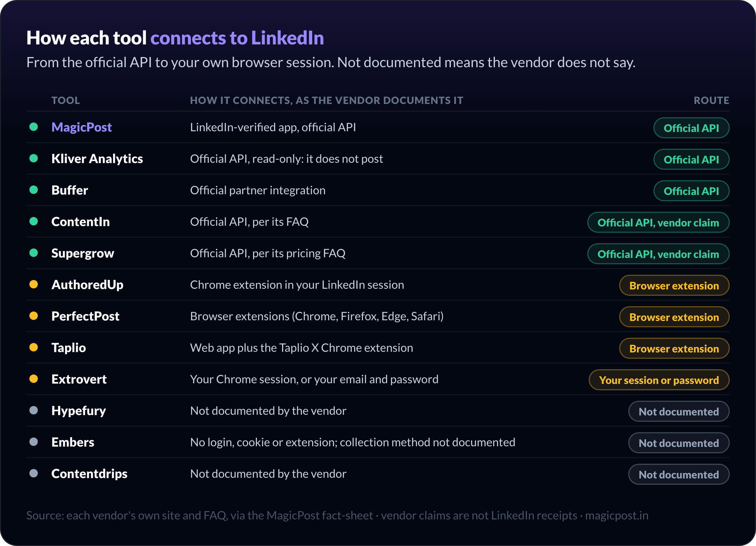Click the yellow dot next to Extrovert

pos(34,379)
